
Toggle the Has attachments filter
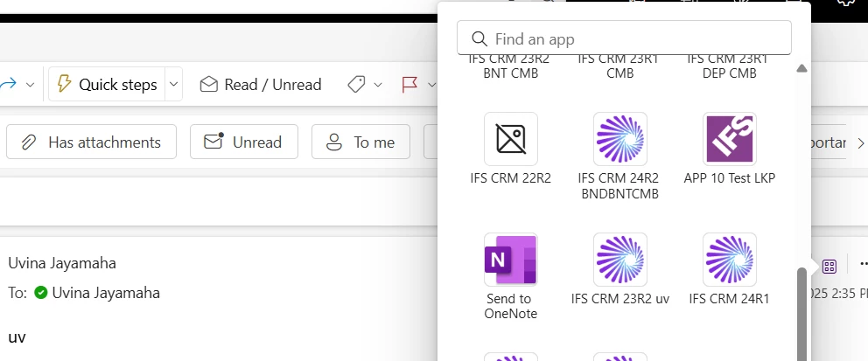pos(92,142)
